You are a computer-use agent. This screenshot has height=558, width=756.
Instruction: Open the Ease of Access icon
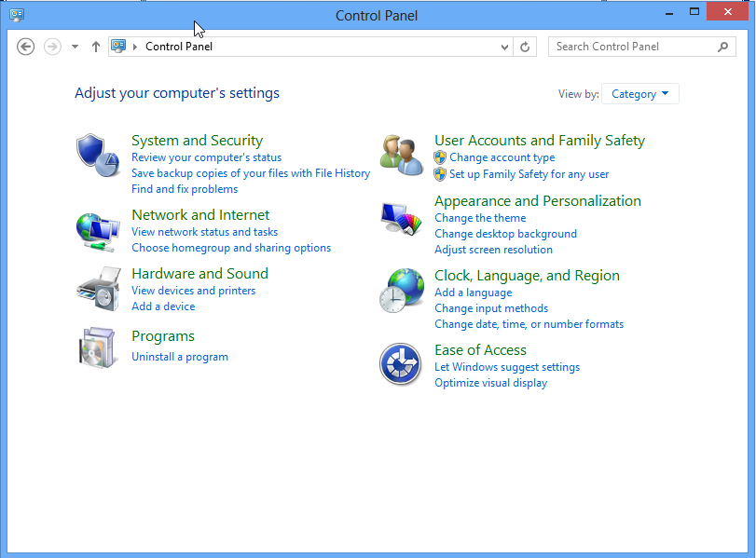coord(401,363)
